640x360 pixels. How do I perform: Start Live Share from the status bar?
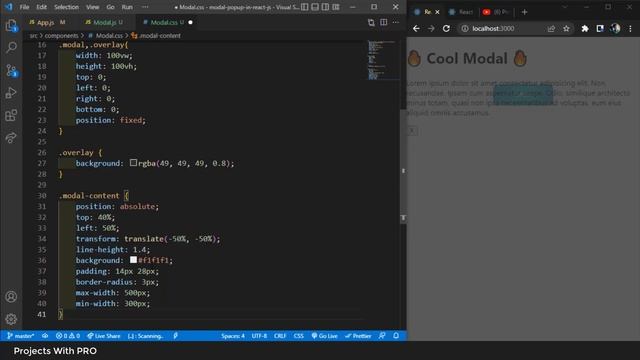(x=104, y=336)
